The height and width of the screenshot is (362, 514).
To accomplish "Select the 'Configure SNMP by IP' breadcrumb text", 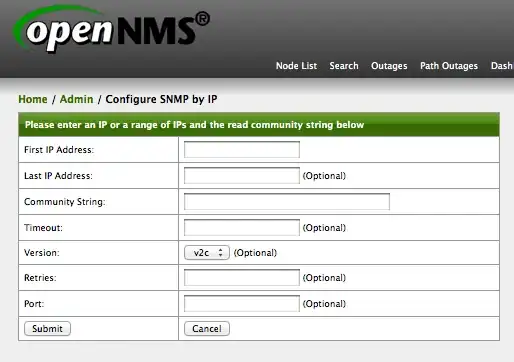I will pyautogui.click(x=161, y=99).
